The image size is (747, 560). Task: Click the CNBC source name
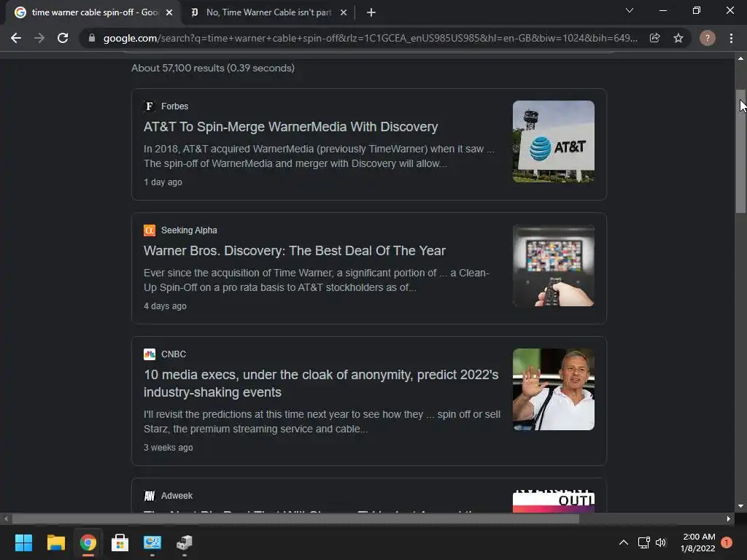(174, 354)
